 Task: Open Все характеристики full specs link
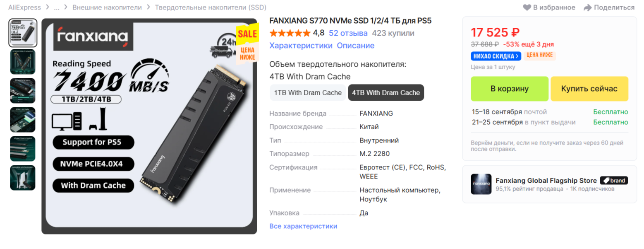(303, 226)
